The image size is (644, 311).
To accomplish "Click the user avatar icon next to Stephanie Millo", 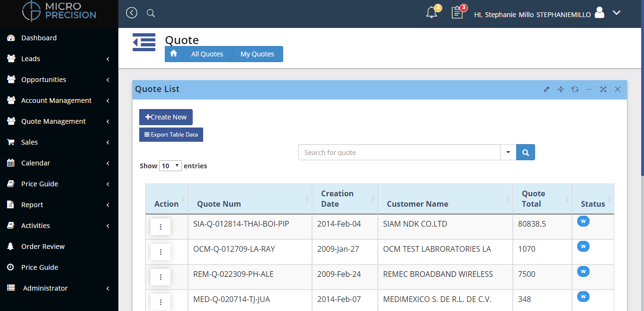I will (599, 14).
